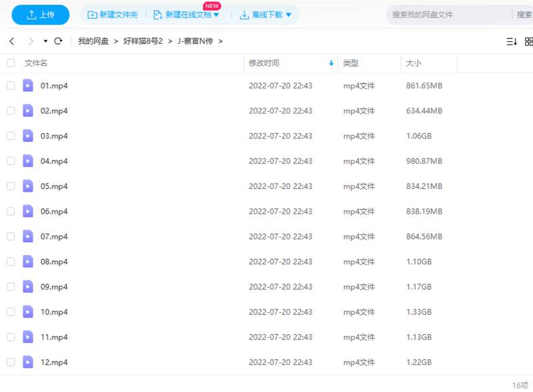Open the sort order icon
The image size is (533, 392).
(x=512, y=41)
